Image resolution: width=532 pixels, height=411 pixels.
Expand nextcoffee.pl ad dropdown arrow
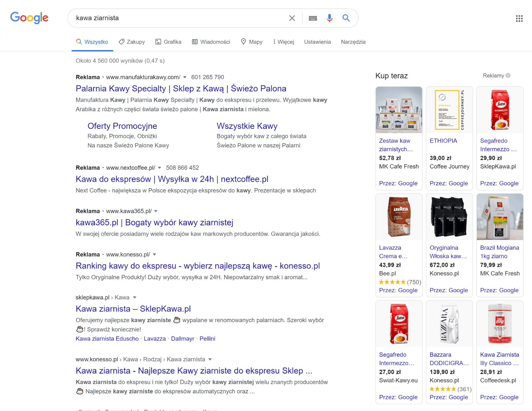[x=159, y=168]
